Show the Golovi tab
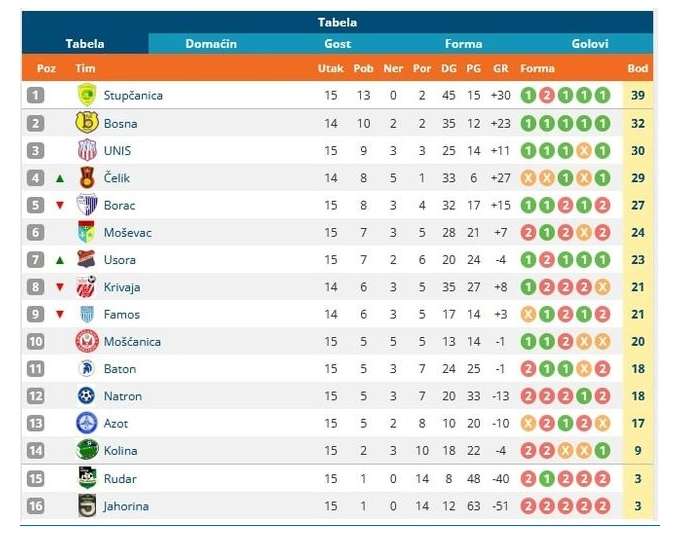 [590, 44]
